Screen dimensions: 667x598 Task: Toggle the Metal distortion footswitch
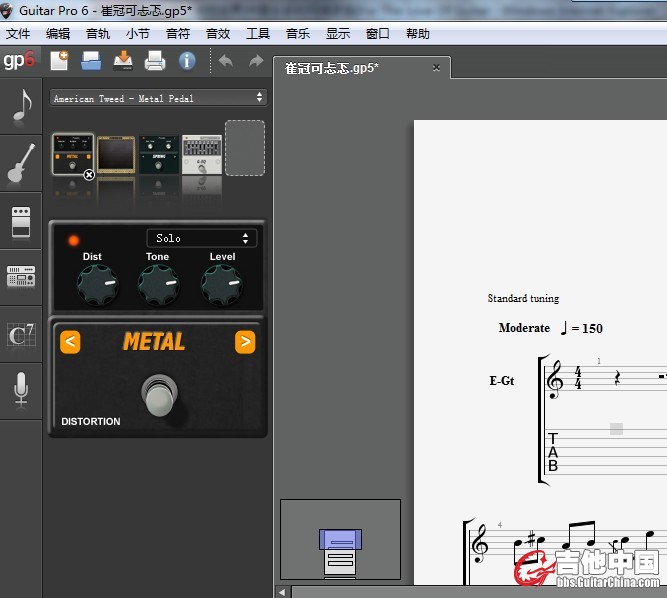pos(157,395)
